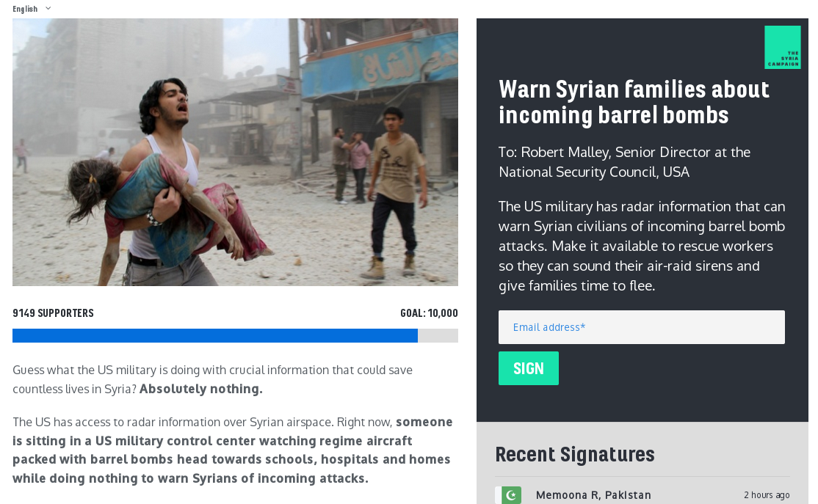Click the 'To: Robert Malley' recipient text

(624, 161)
